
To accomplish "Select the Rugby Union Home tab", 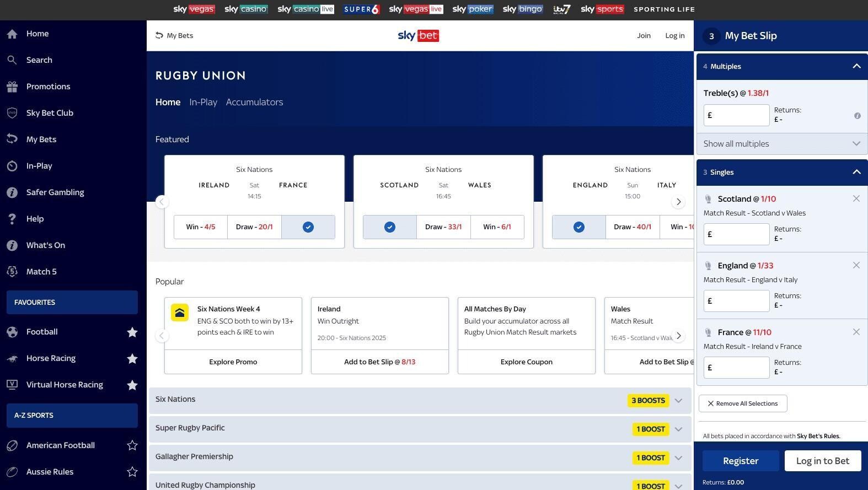I will [168, 103].
